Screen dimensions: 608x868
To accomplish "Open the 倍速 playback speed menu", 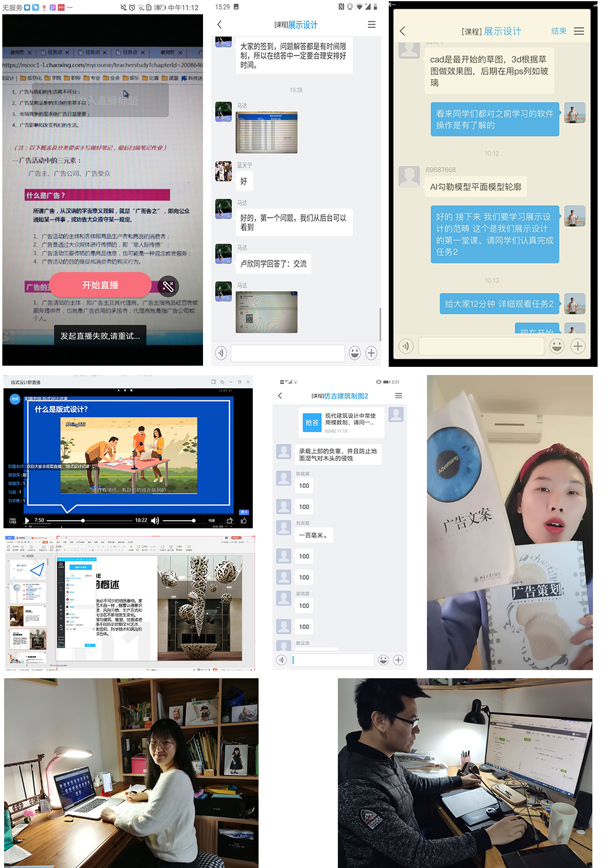I will (212, 520).
